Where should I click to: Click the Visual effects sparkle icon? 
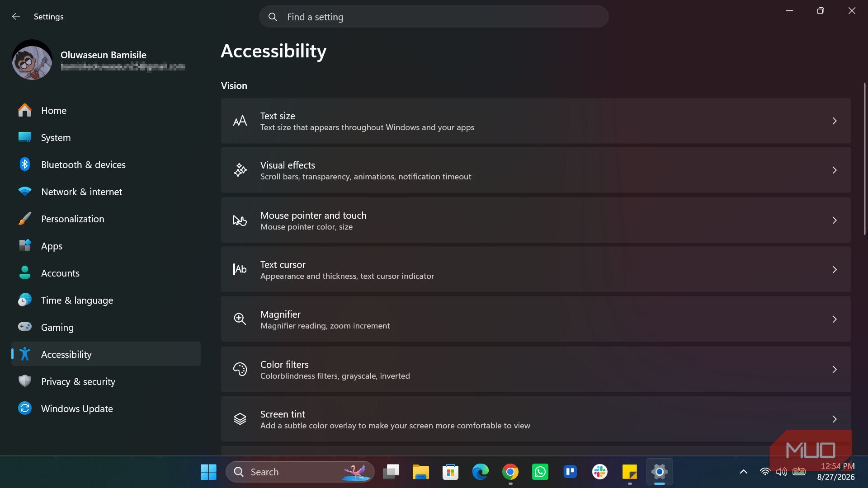pyautogui.click(x=240, y=170)
